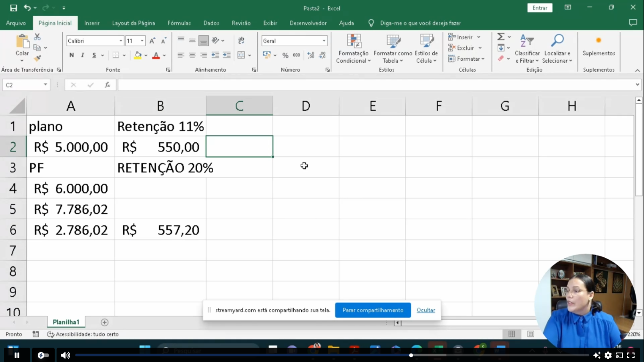The image size is (644, 362).
Task: Click the pink eraser Clear icon
Action: (x=501, y=58)
